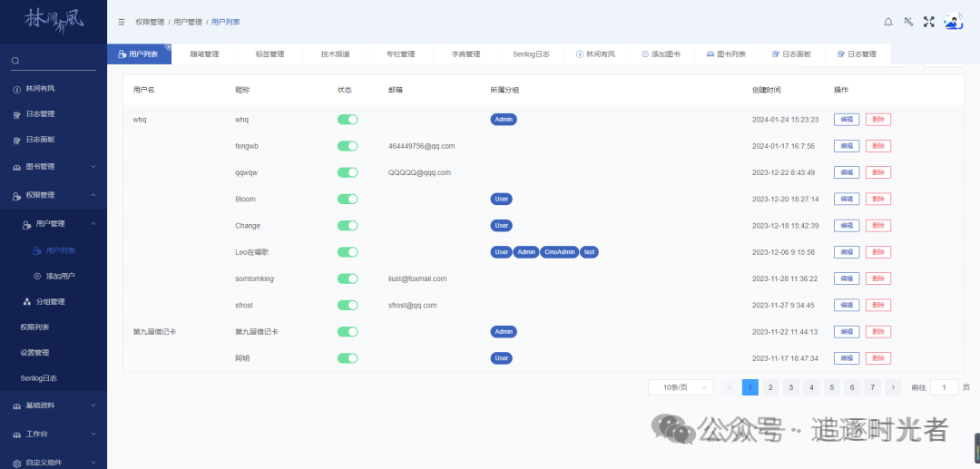
Task: Click the email liust@foxmail.com
Action: click(417, 279)
